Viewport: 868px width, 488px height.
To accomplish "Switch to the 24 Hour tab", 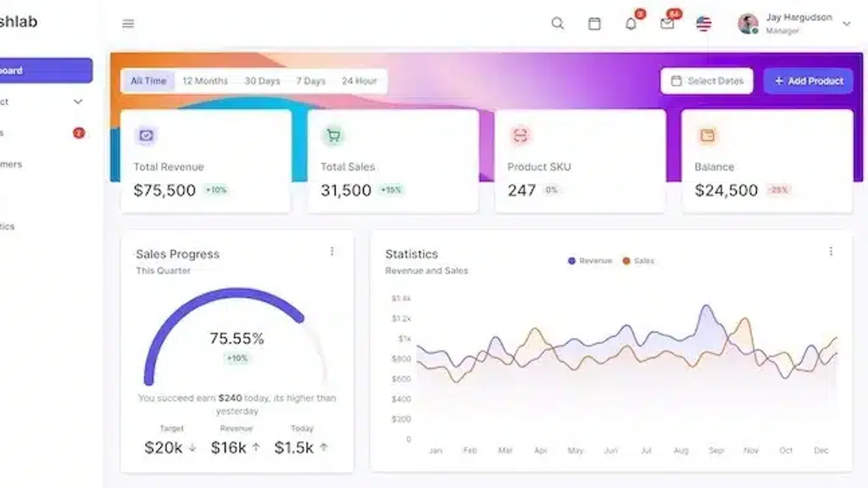I will pos(359,80).
